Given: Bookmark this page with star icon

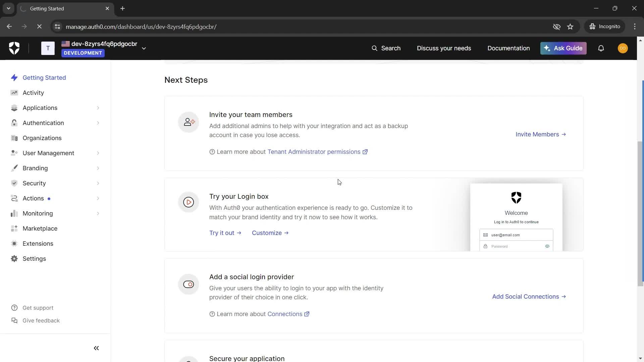Looking at the screenshot, I should click(570, 26).
